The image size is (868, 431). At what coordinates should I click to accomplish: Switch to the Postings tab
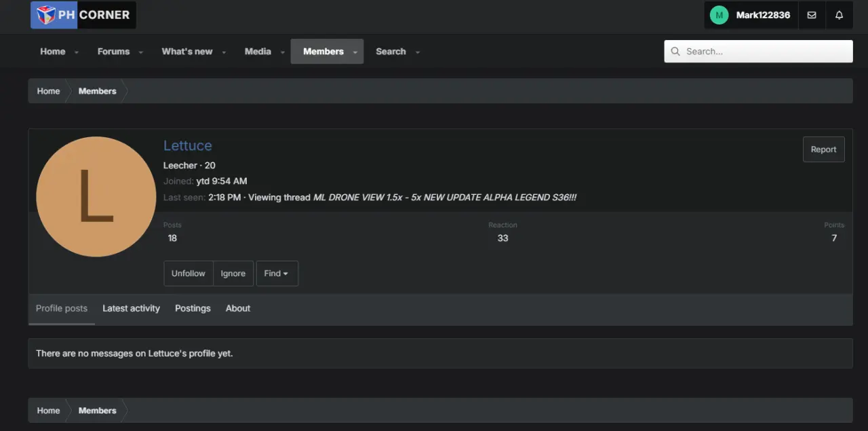tap(193, 308)
